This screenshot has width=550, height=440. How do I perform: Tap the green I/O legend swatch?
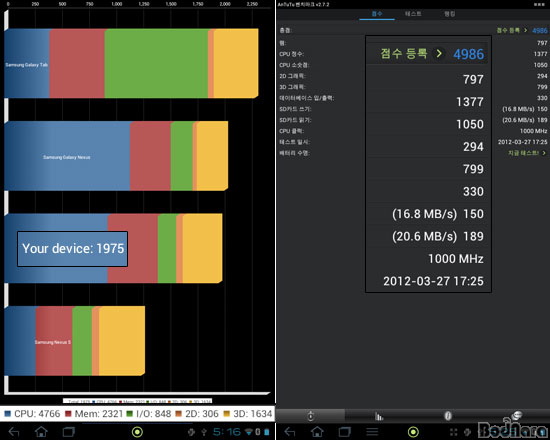(x=129, y=414)
